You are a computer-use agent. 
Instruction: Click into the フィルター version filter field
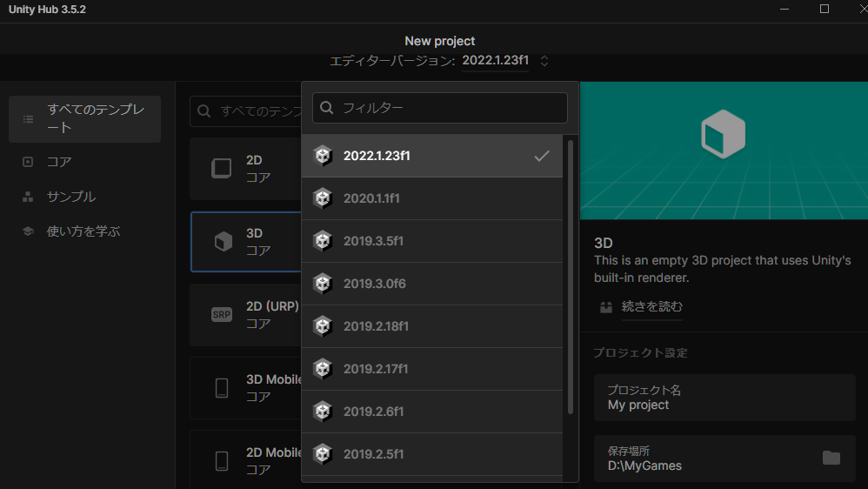[440, 107]
